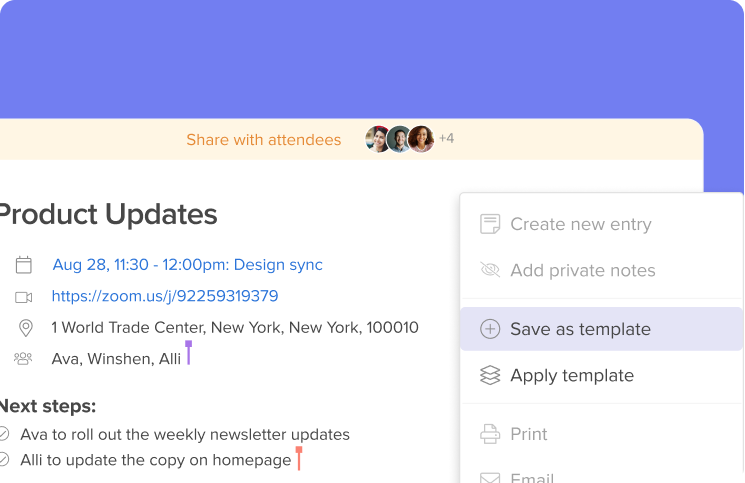The width and height of the screenshot is (745, 483).
Task: Click the first attendee avatar
Action: (377, 139)
